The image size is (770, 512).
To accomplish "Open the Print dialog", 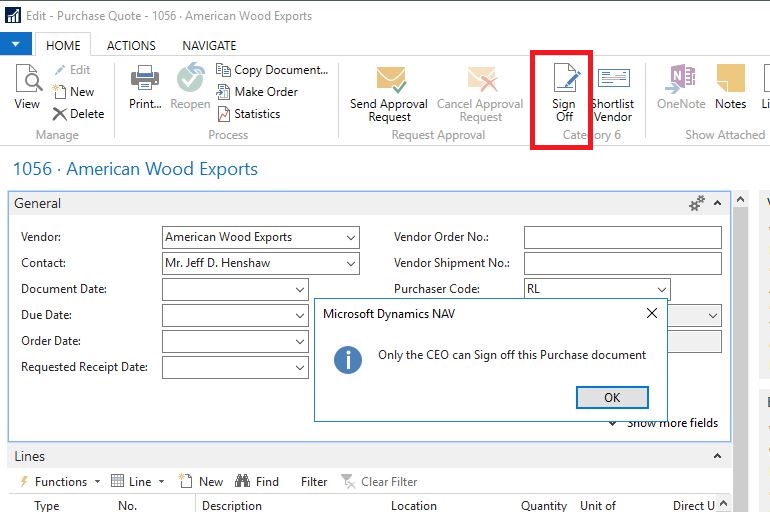I will tap(145, 87).
